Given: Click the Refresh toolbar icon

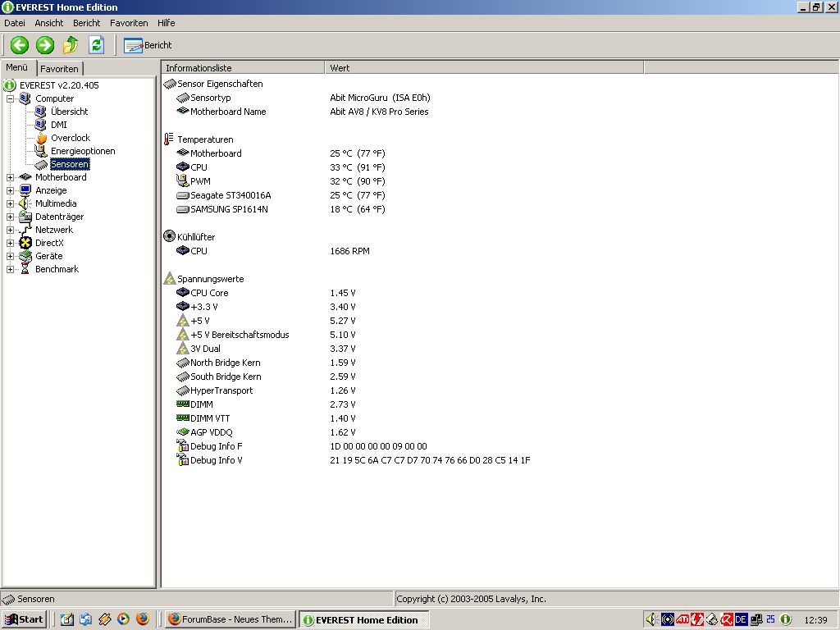Looking at the screenshot, I should coord(97,45).
